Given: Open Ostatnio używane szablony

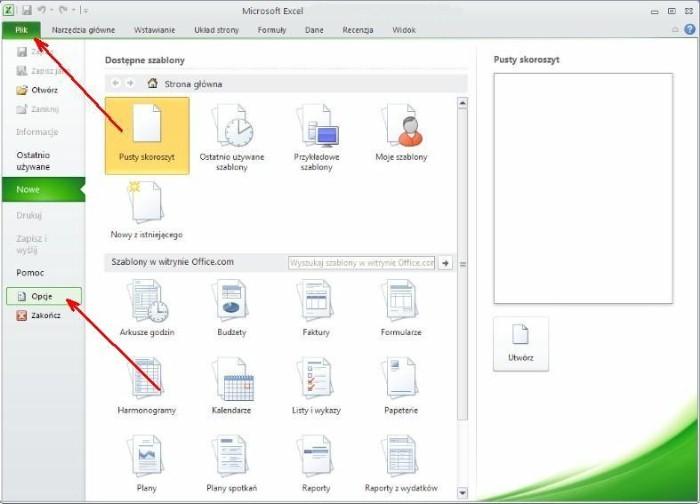Looking at the screenshot, I should coord(232,137).
